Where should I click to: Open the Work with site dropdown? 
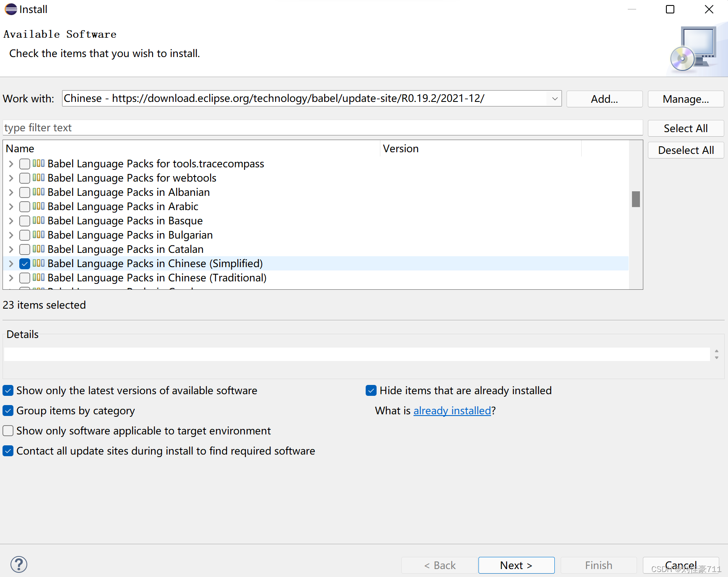point(554,99)
